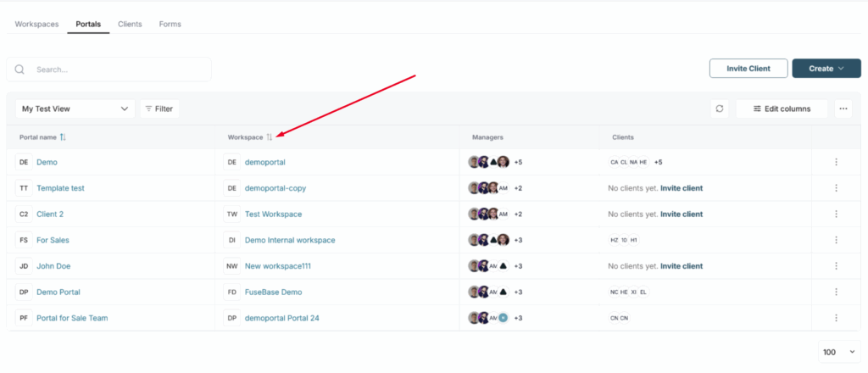Viewport: 868px width, 373px height.
Task: Click into the Search input field
Action: pos(119,70)
